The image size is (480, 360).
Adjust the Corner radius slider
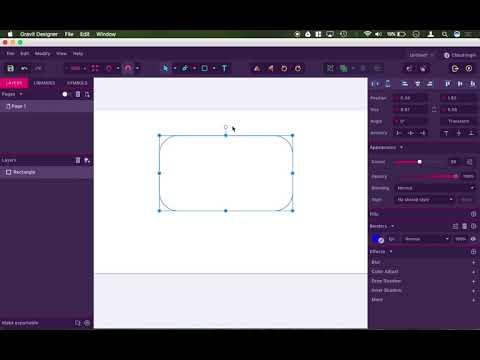(419, 162)
